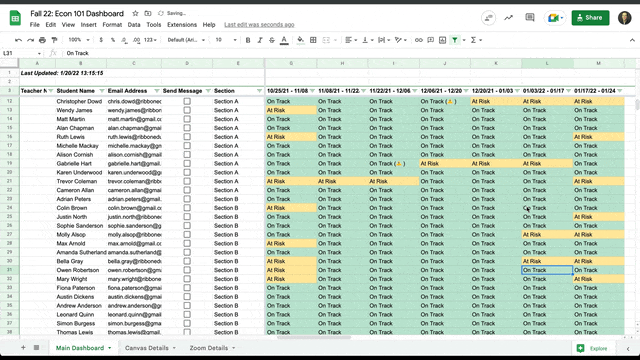Viewport: 640px width, 360px height.
Task: Open the borders tool
Action: click(x=313, y=40)
